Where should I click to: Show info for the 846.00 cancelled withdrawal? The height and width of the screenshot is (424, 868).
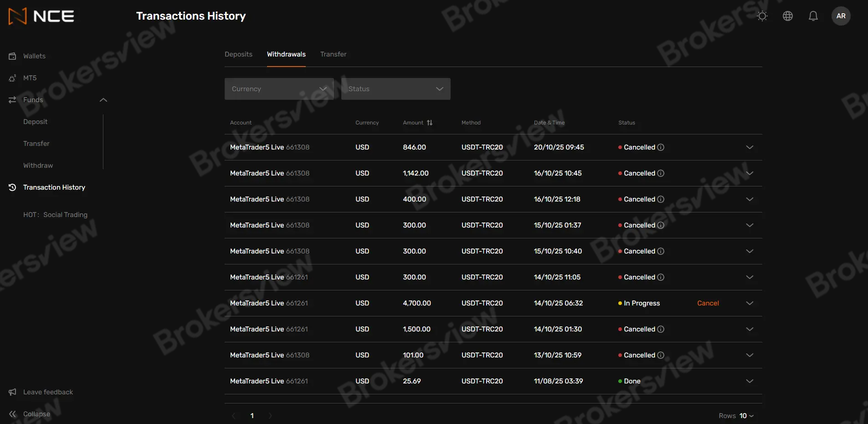coord(661,147)
